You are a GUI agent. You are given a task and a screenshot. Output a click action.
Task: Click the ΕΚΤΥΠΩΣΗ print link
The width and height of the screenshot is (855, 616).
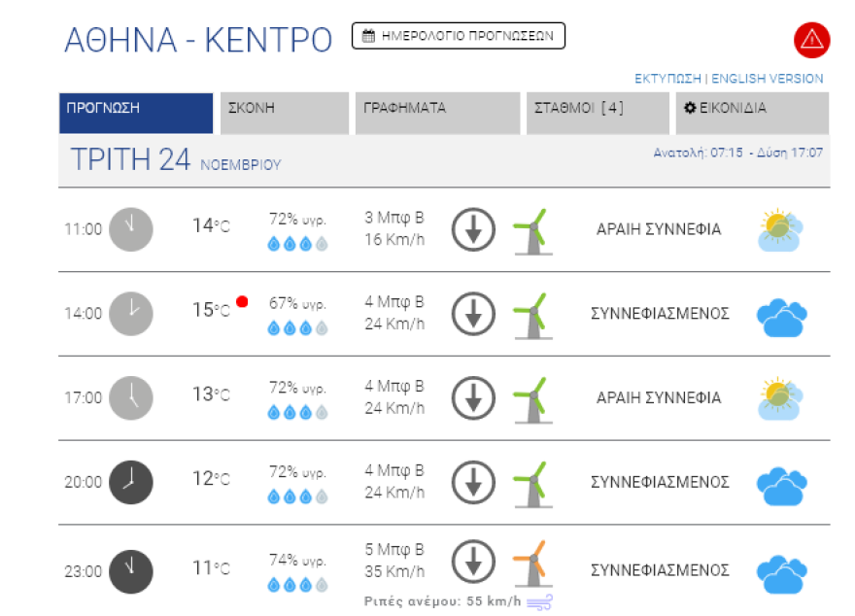(x=667, y=79)
